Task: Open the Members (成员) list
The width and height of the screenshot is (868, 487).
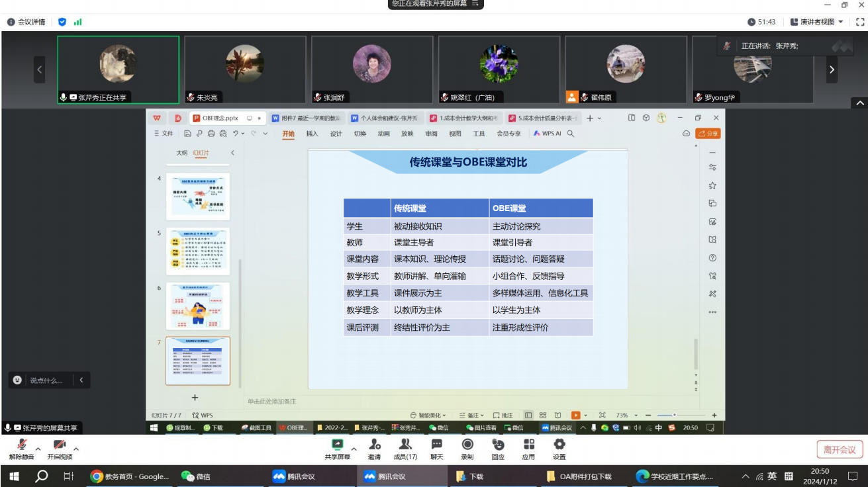Action: pyautogui.click(x=405, y=449)
